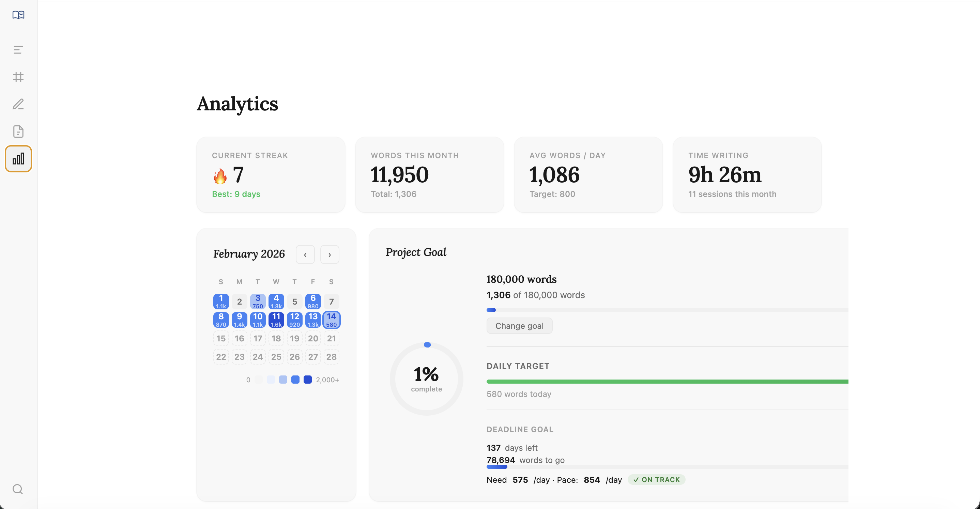Viewport: 980px width, 509px height.
Task: Go to previous month with left chevron
Action: click(305, 254)
